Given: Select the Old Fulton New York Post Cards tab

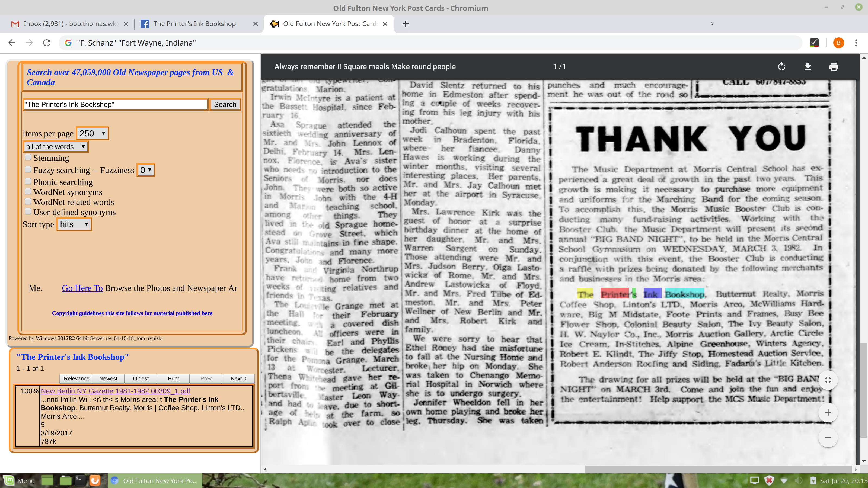Looking at the screenshot, I should (328, 24).
